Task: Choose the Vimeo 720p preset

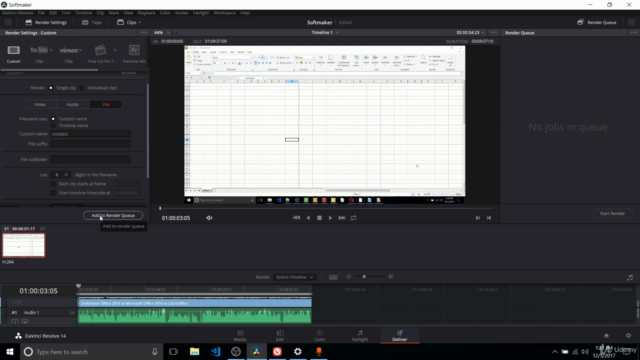Action: pos(68,50)
